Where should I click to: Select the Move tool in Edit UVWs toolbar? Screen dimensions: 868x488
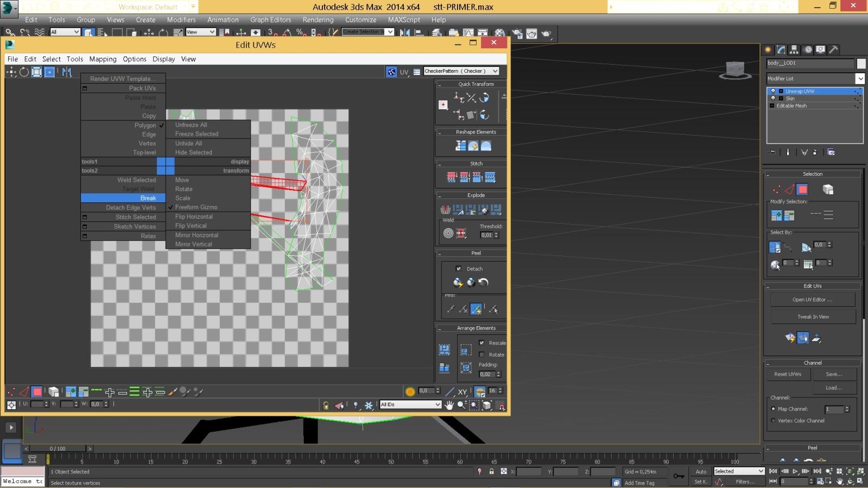[x=11, y=72]
